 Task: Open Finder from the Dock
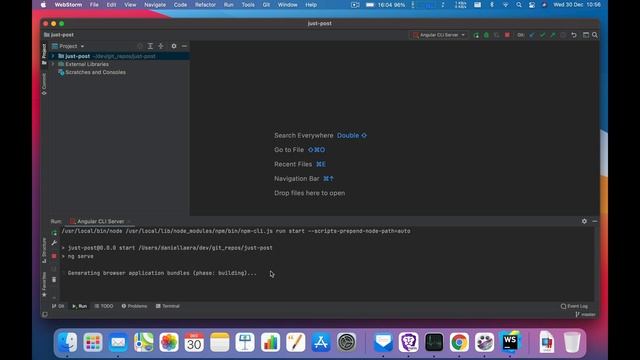tap(67, 342)
